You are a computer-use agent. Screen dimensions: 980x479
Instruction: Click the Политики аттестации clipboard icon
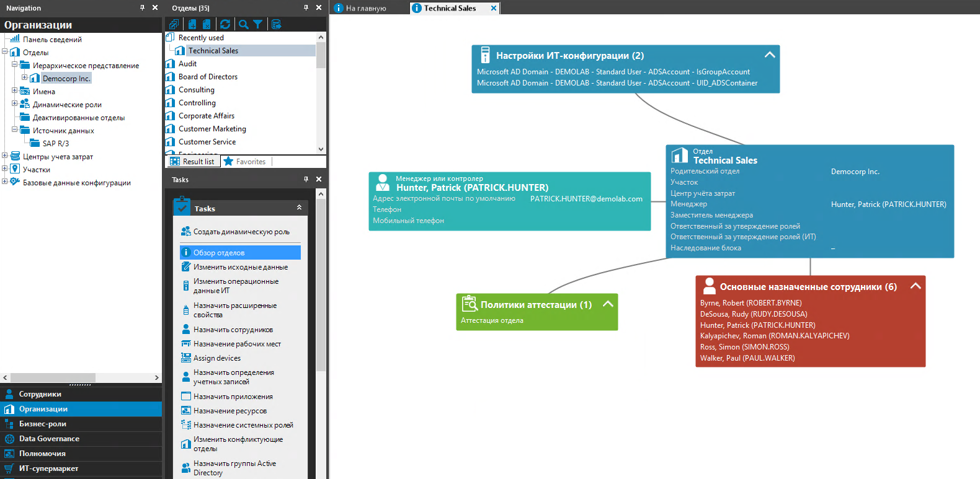(x=470, y=304)
